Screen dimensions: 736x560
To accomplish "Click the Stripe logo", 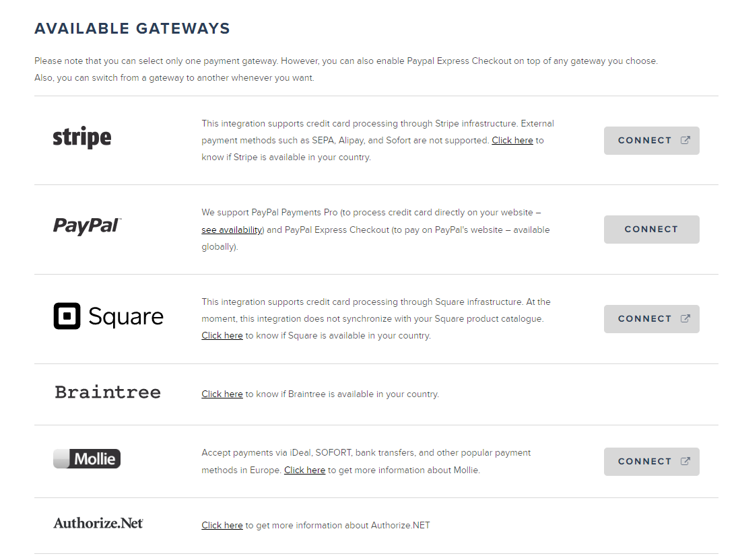I will pos(82,137).
